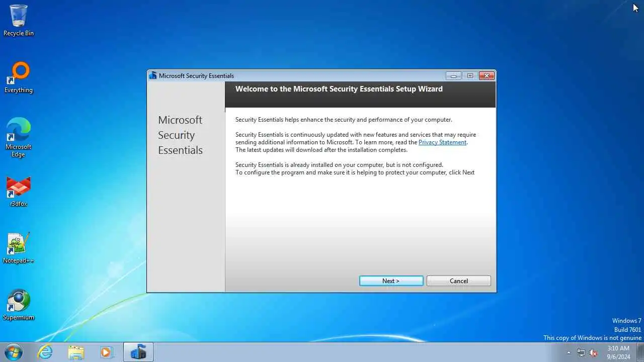Click the Next button in wizard
Image resolution: width=644 pixels, height=362 pixels.
(x=391, y=281)
